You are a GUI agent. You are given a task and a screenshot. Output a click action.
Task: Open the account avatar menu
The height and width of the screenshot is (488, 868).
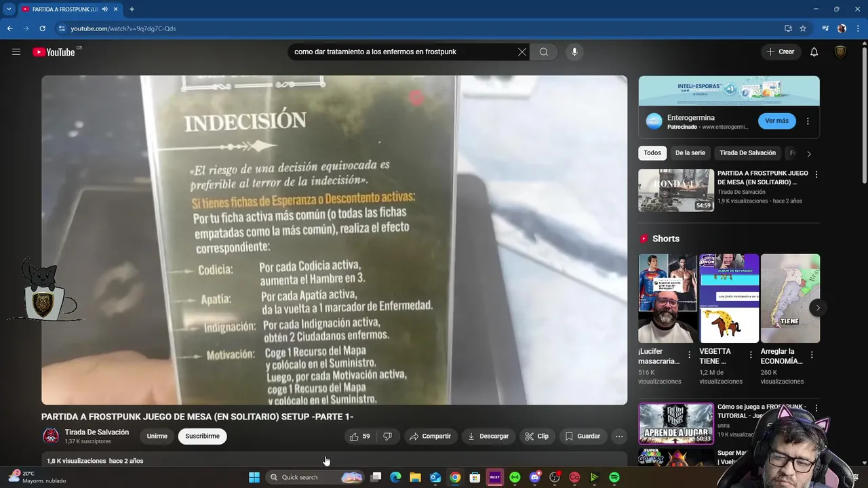coord(841,52)
